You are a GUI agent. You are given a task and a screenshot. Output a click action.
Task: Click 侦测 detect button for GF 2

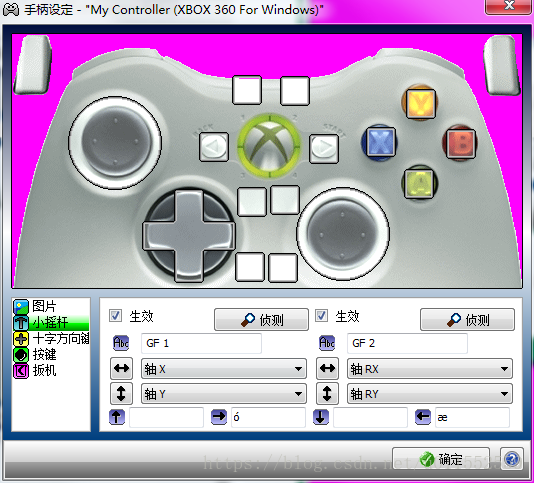[x=467, y=320]
